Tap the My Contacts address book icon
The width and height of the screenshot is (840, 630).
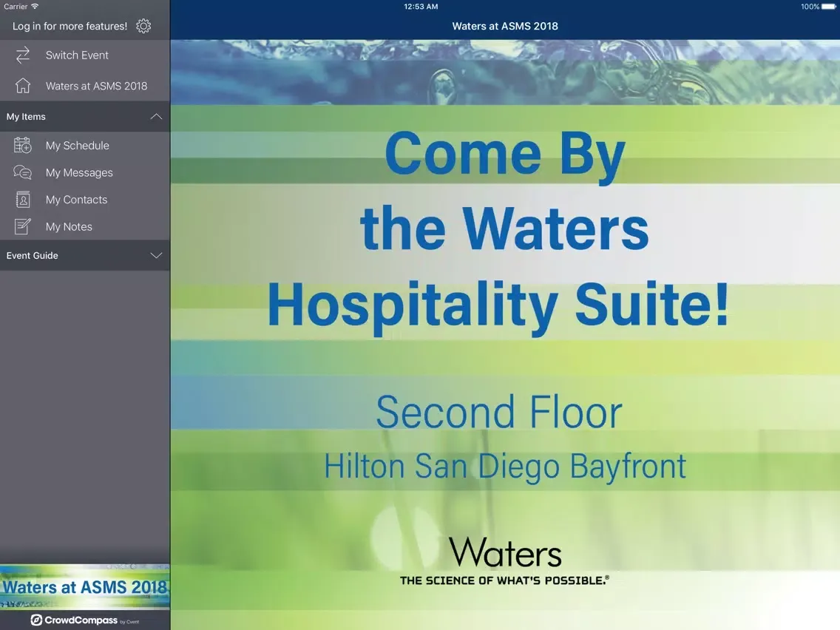click(x=22, y=200)
